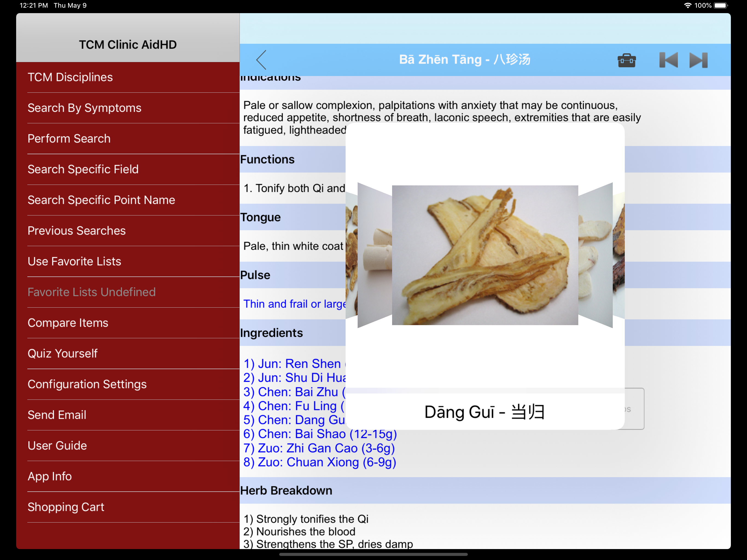Select Send Email

(x=128, y=415)
